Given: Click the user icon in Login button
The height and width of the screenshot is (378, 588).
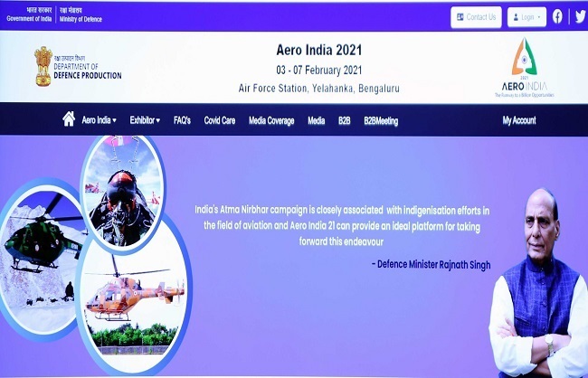Looking at the screenshot, I should [x=516, y=17].
